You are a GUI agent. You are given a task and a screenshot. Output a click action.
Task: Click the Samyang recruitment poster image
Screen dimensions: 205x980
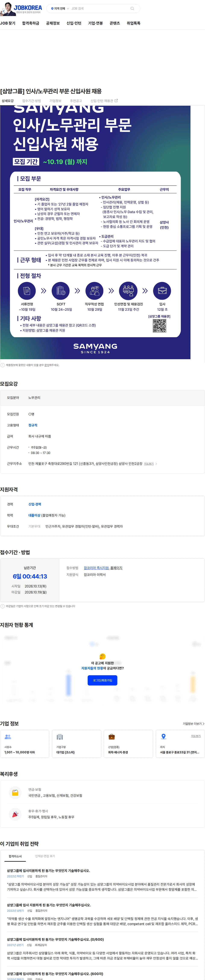[95, 232]
